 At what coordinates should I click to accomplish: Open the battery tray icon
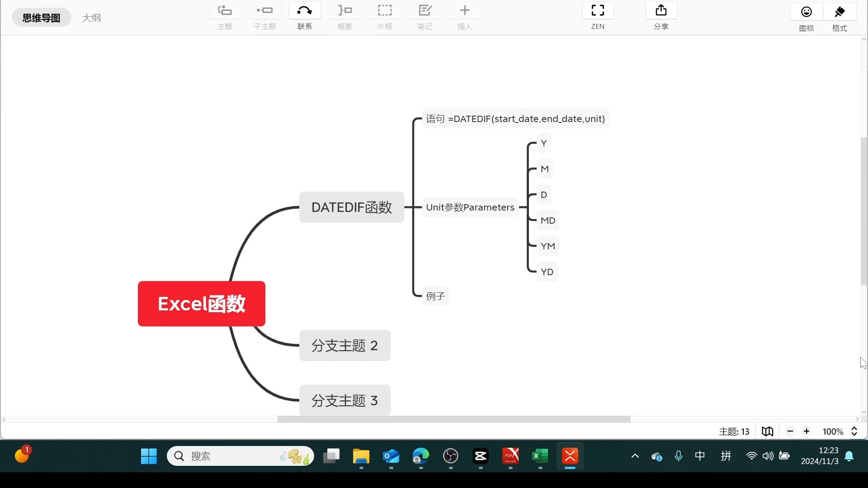pyautogui.click(x=784, y=456)
